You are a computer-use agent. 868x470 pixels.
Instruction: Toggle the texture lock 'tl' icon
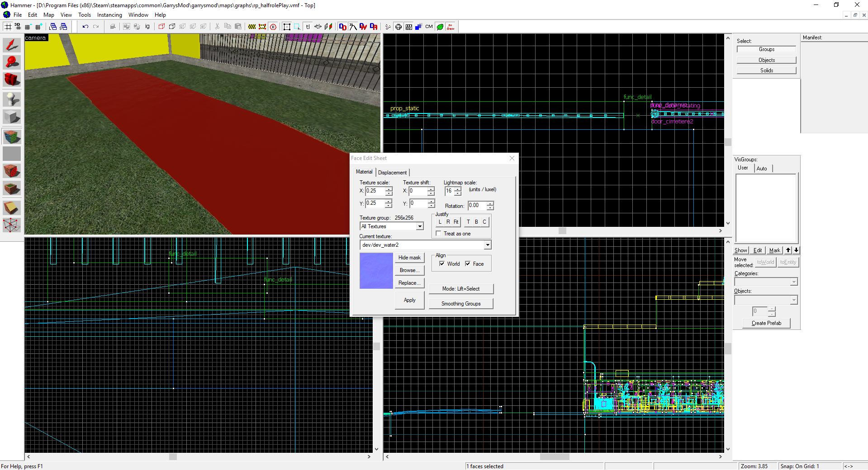pyautogui.click(x=308, y=27)
